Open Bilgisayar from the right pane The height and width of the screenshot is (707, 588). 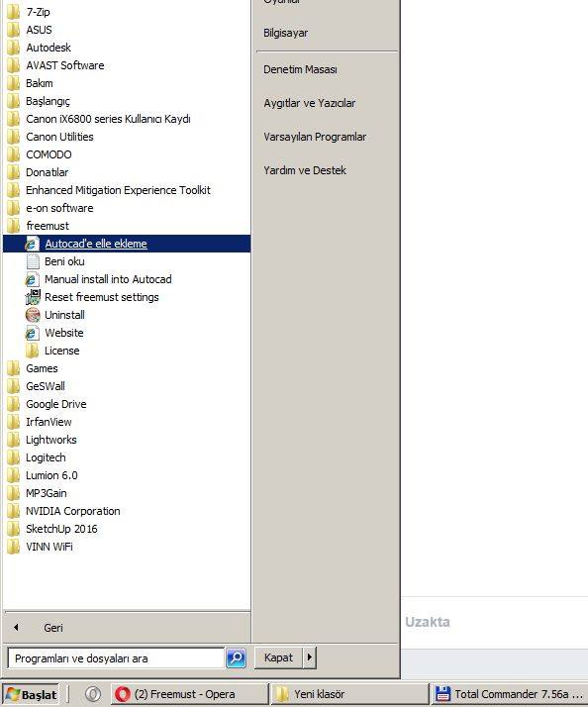[285, 33]
